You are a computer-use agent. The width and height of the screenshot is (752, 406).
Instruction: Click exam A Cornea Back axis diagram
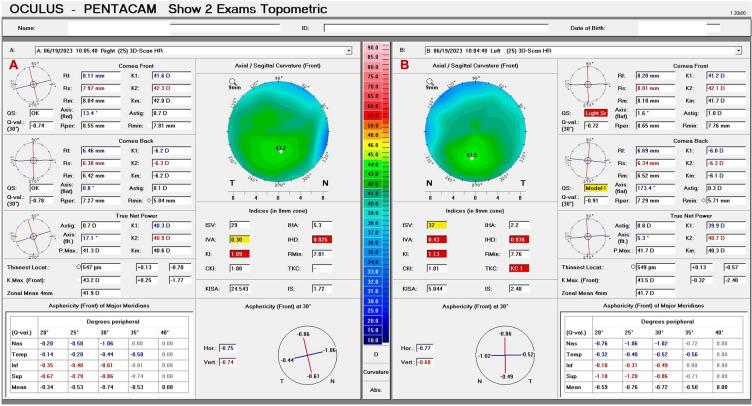tap(33, 160)
